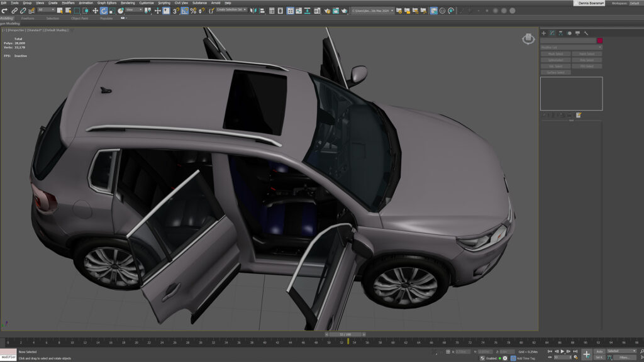Image resolution: width=644 pixels, height=362 pixels.
Task: Expand the Modifier List dropdown
Action: point(571,47)
